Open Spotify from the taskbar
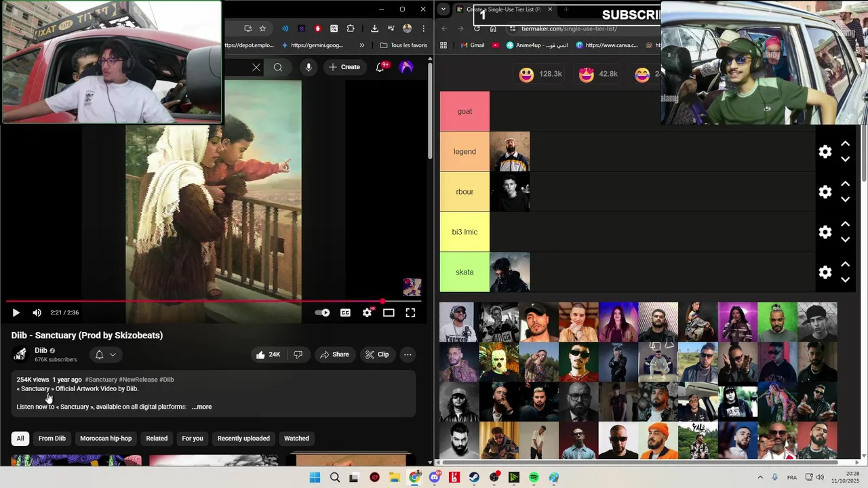 click(534, 478)
